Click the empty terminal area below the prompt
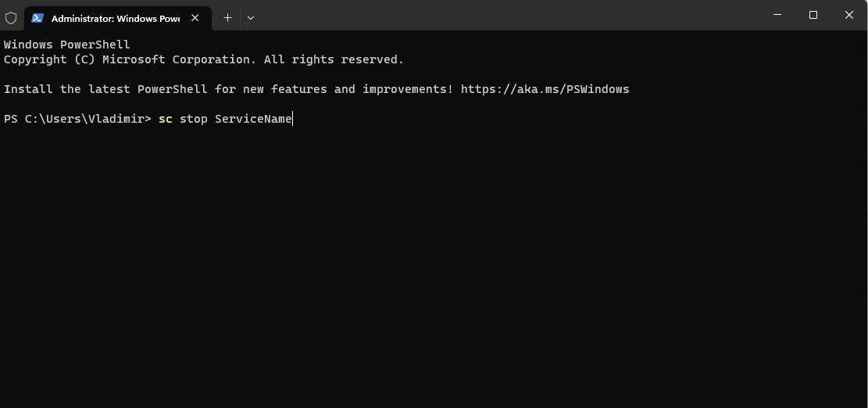868x408 pixels. 434,266
